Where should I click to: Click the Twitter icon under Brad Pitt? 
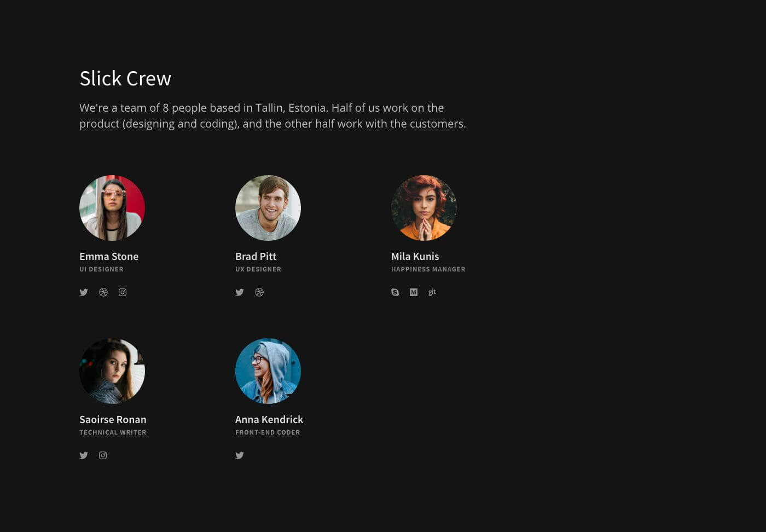coord(240,292)
